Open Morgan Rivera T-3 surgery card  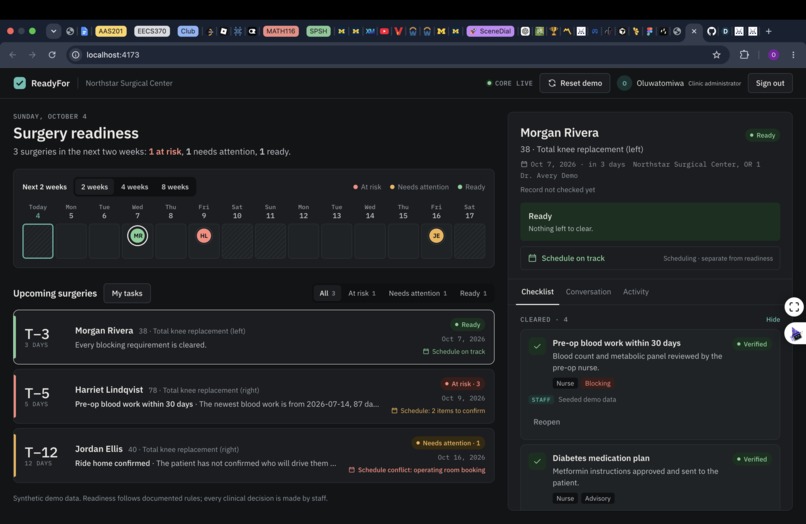[254, 337]
